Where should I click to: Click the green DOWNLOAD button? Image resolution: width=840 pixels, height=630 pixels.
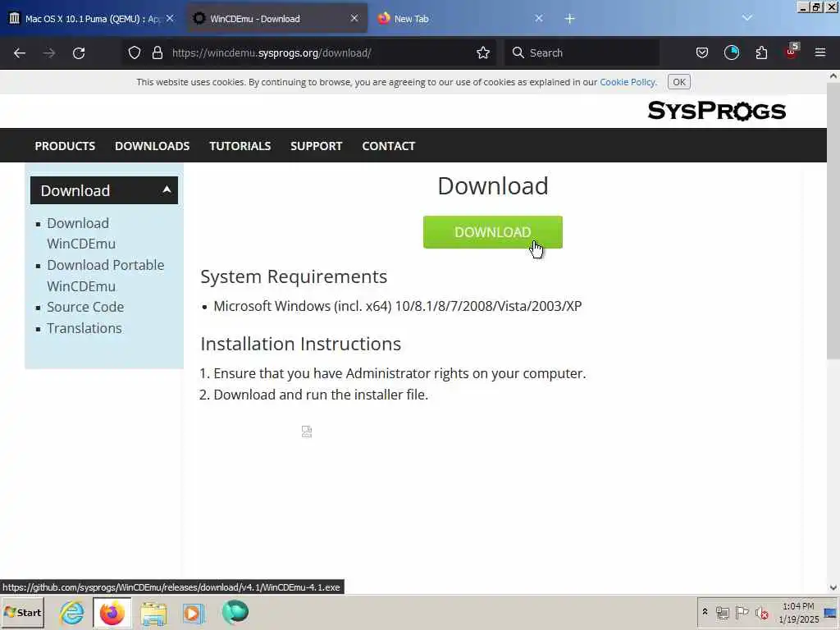492,232
